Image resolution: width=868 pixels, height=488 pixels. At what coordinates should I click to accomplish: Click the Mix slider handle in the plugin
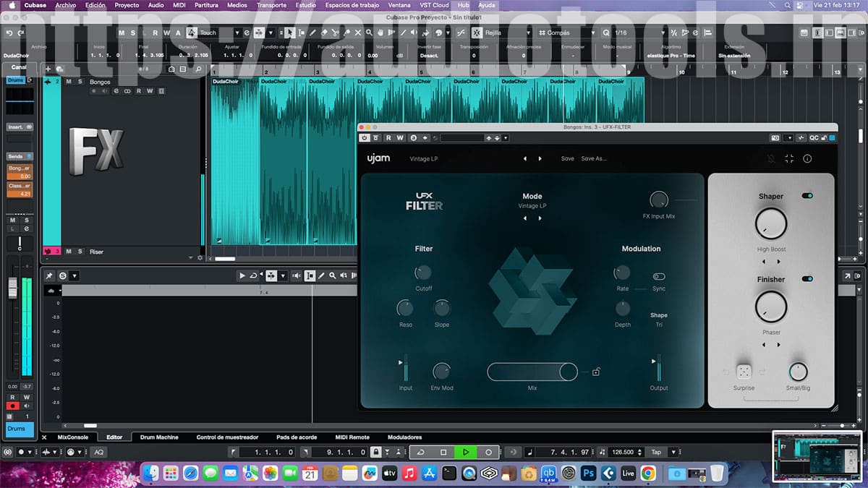click(569, 372)
